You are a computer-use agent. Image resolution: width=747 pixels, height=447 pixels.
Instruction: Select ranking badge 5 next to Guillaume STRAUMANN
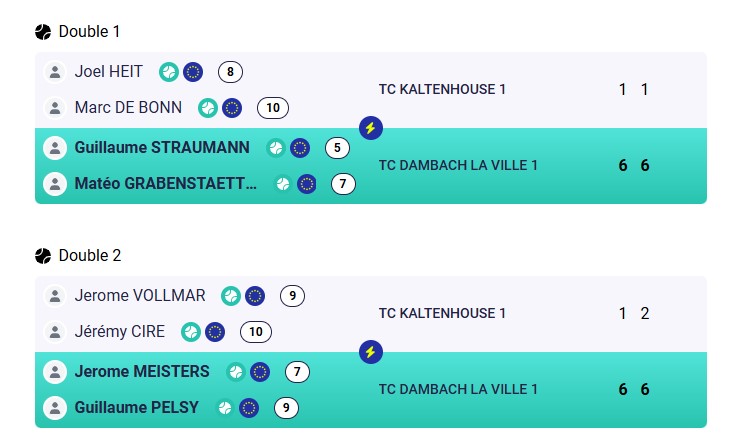(x=337, y=148)
